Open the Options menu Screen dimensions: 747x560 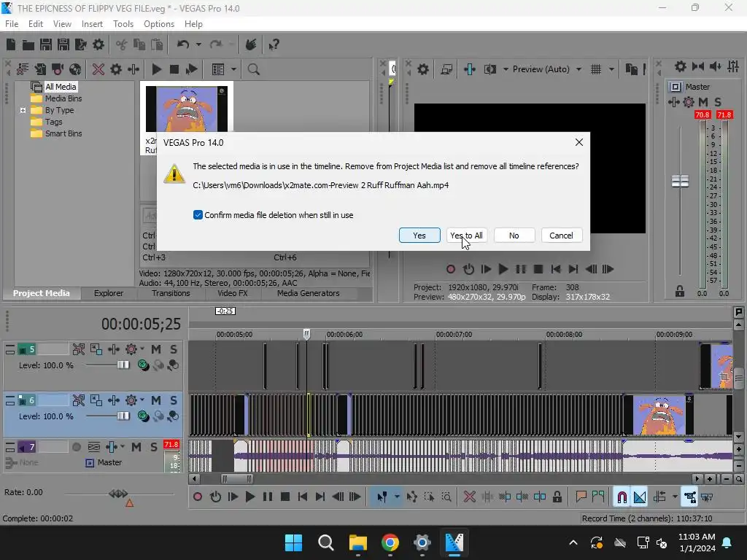pos(159,24)
